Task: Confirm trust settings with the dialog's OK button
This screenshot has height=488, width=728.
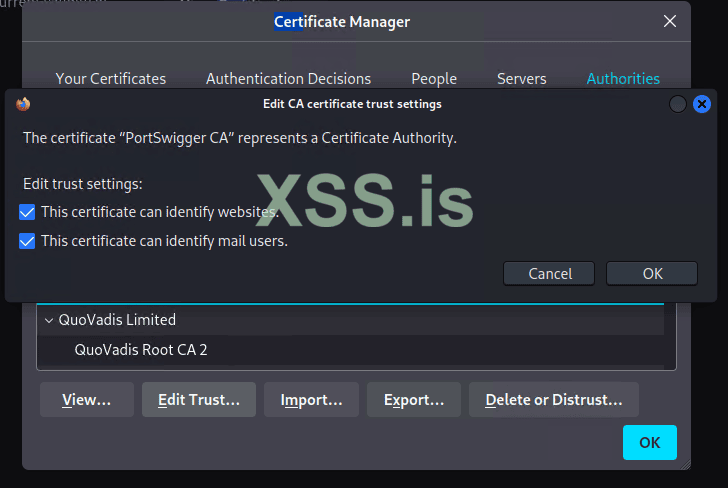Action: coord(652,273)
